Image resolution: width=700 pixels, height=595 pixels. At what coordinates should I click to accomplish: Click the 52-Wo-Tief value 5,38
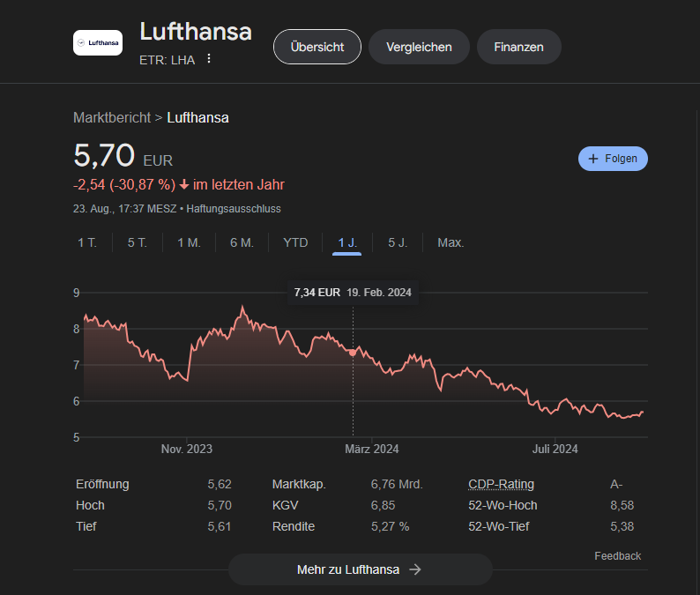[x=622, y=526]
